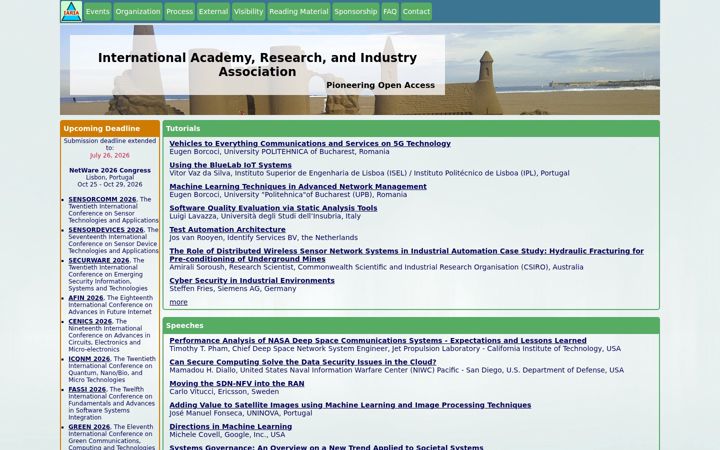Click speaker Amirali Soroush, CSIRO line
The image size is (720, 450).
376,267
